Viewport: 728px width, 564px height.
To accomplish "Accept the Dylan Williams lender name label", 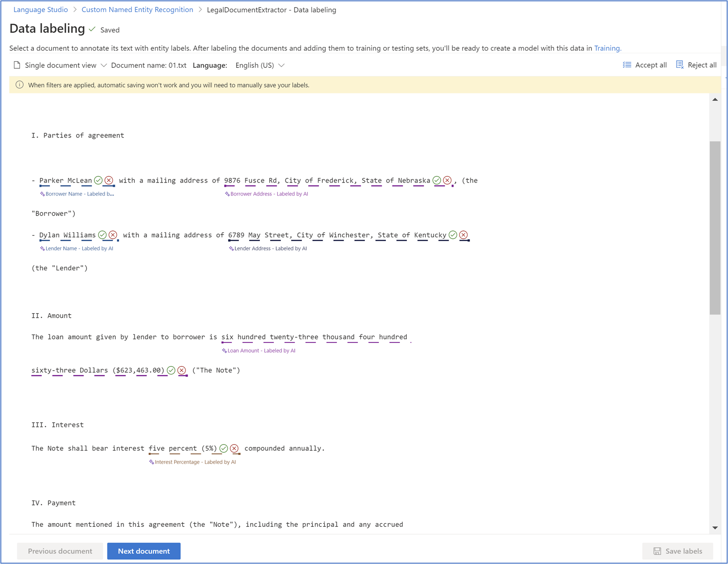I will click(102, 235).
